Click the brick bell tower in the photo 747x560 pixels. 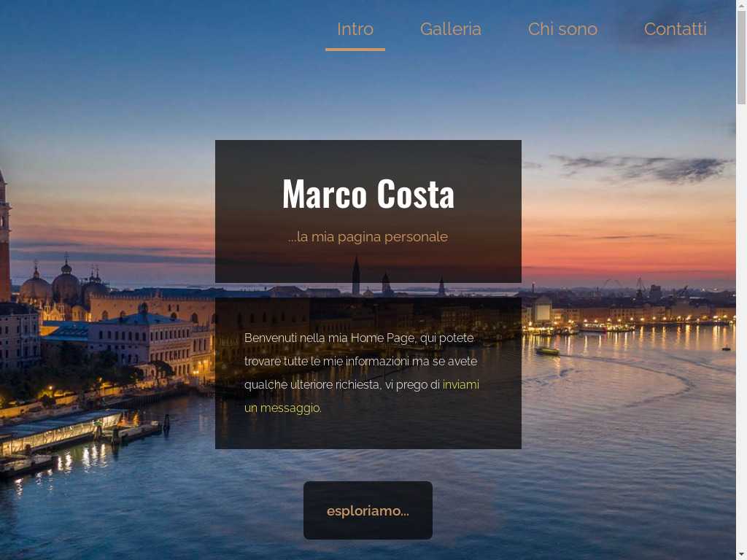4,238
